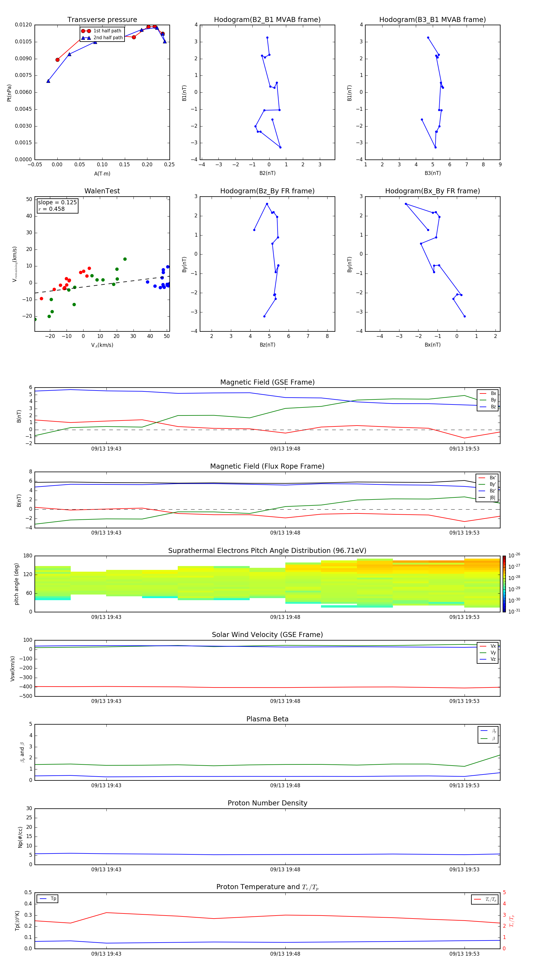Click the "pitch angle (deg)" y-axis label

[x=16, y=584]
